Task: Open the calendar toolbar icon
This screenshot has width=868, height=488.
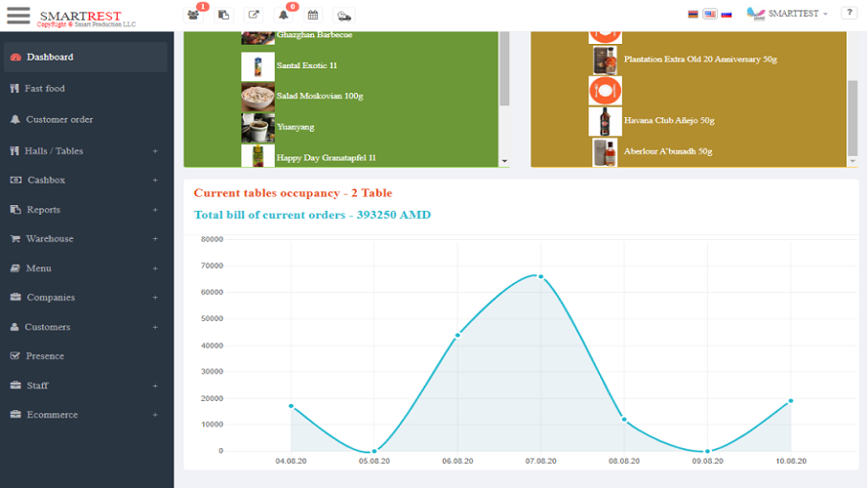Action: tap(313, 15)
